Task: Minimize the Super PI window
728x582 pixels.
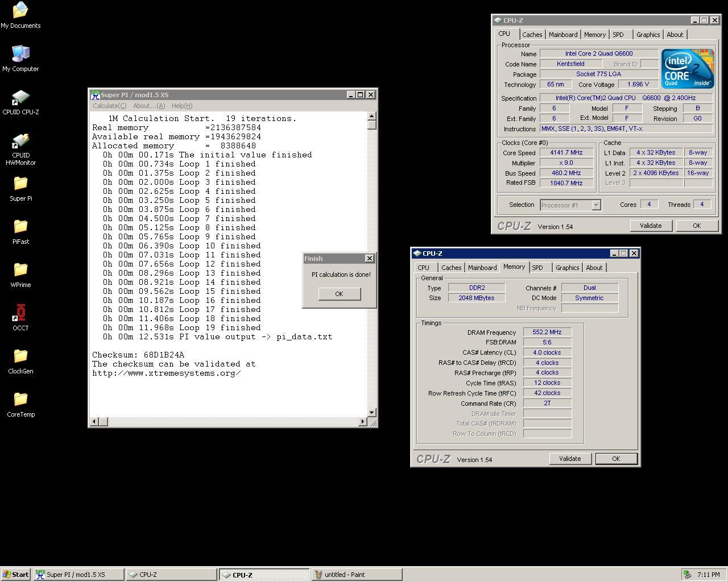Action: coord(351,95)
